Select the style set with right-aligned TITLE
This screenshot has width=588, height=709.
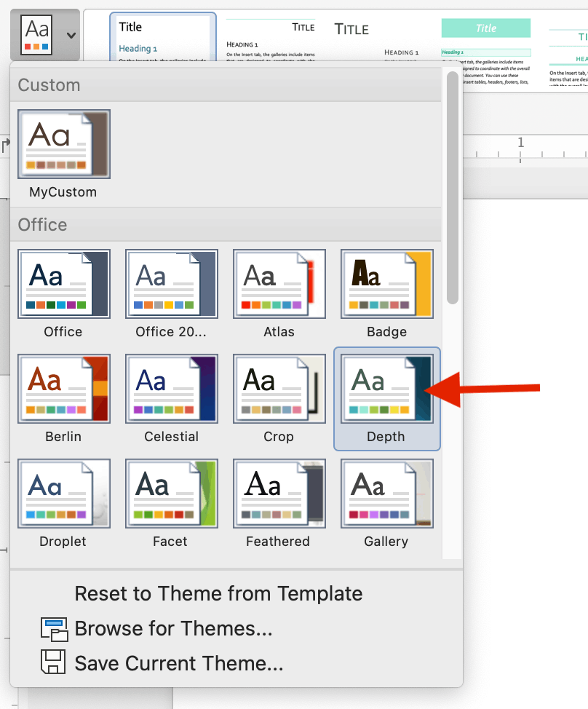[271, 39]
